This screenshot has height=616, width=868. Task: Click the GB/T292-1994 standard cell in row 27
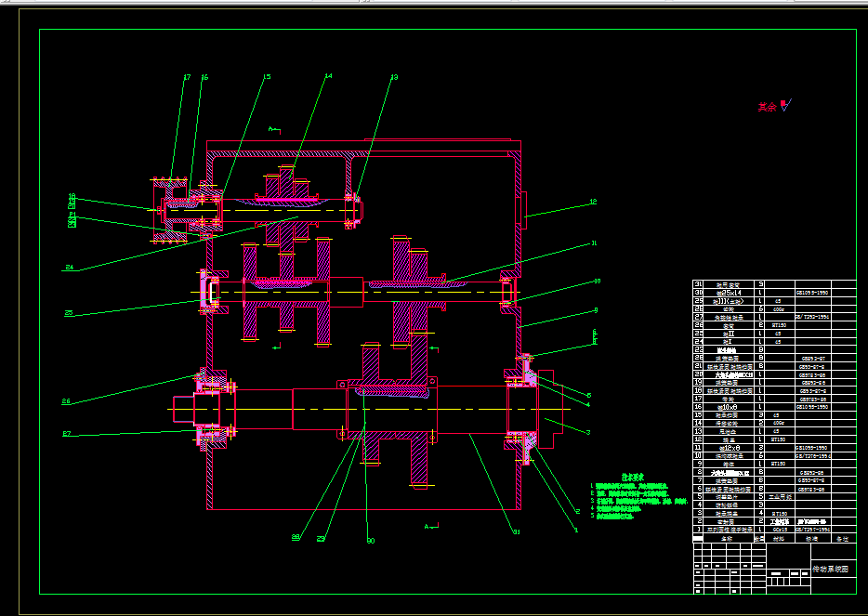pyautogui.click(x=812, y=317)
